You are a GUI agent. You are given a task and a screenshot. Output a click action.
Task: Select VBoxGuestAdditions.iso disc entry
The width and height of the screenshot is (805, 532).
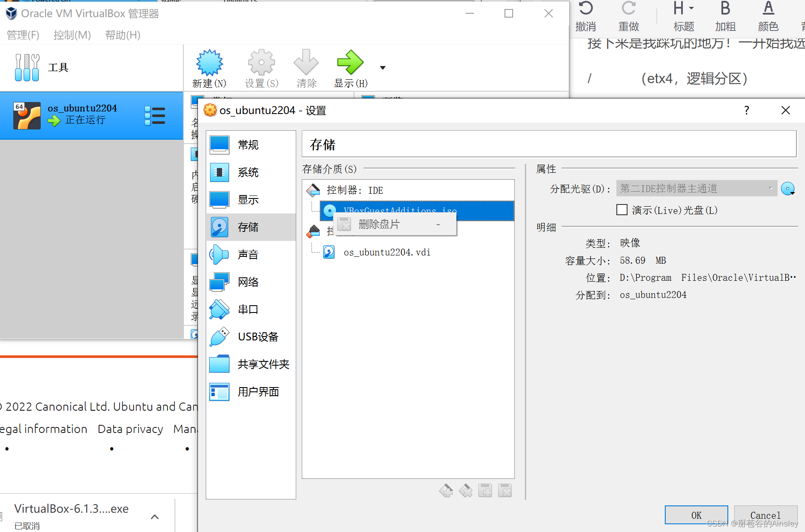[417, 210]
